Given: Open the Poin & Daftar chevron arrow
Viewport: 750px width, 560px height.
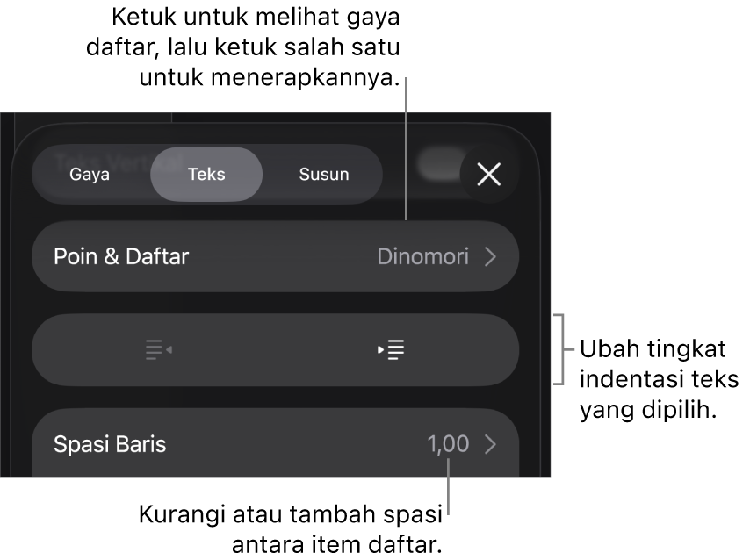Looking at the screenshot, I should [x=490, y=257].
